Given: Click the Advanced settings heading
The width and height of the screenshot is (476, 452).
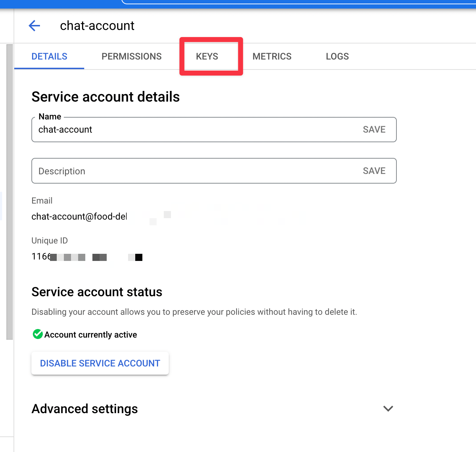Looking at the screenshot, I should point(85,409).
